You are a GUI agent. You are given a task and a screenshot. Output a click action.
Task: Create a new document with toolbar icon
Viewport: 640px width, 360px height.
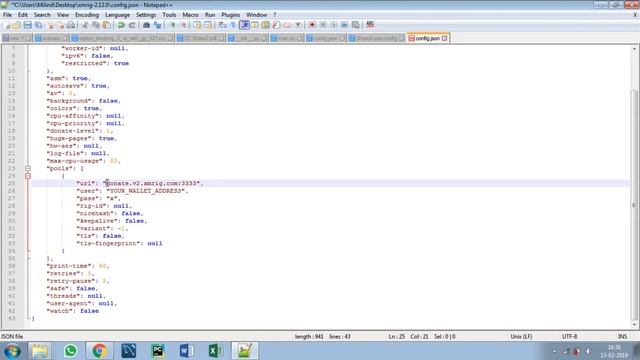coord(7,25)
